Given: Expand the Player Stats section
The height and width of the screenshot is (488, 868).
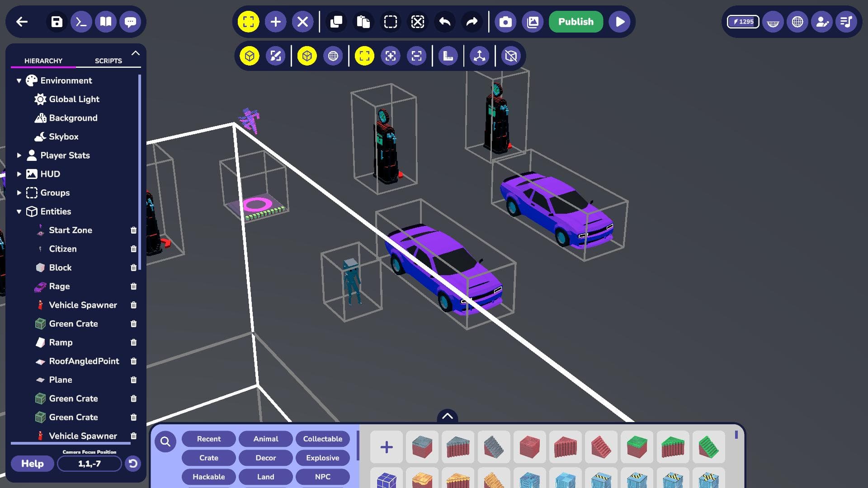Looking at the screenshot, I should (19, 155).
